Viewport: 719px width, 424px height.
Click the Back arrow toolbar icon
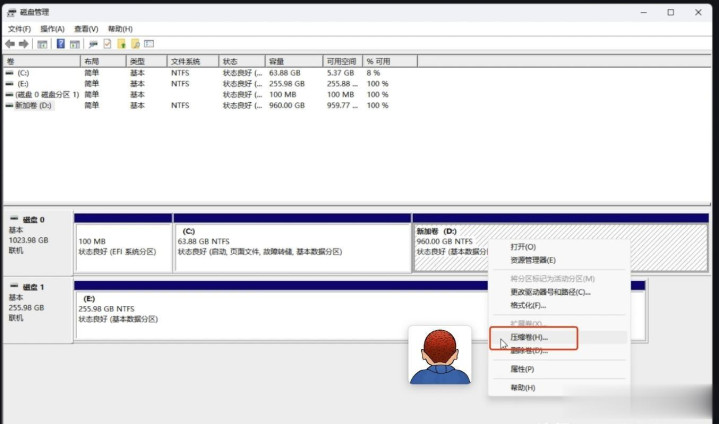pos(9,44)
